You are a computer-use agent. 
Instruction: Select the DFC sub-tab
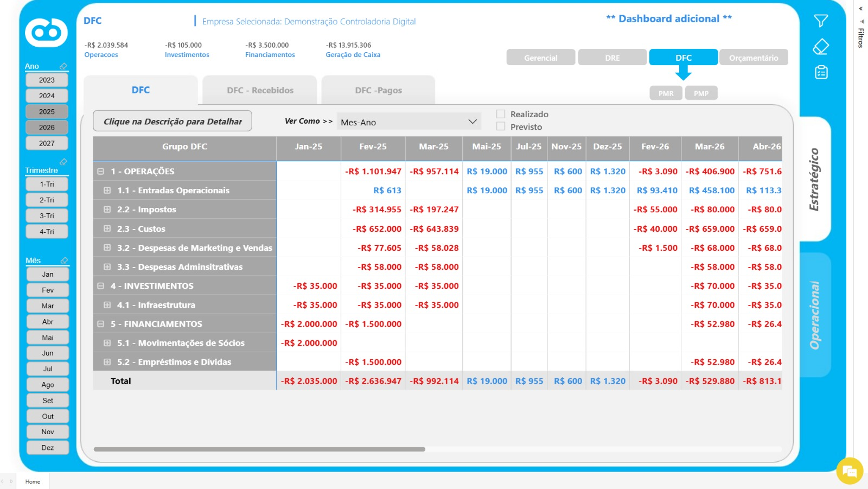pyautogui.click(x=141, y=90)
